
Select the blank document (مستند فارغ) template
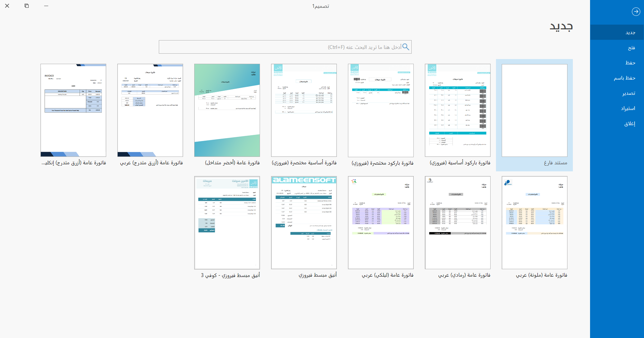coord(534,115)
